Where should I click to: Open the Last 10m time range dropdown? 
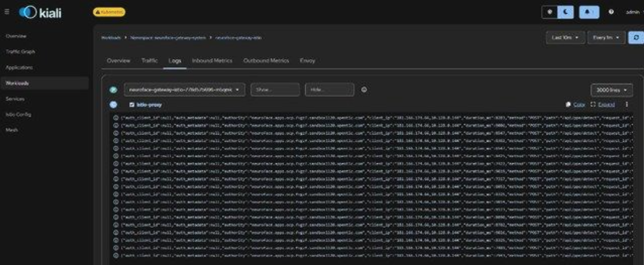pos(565,38)
